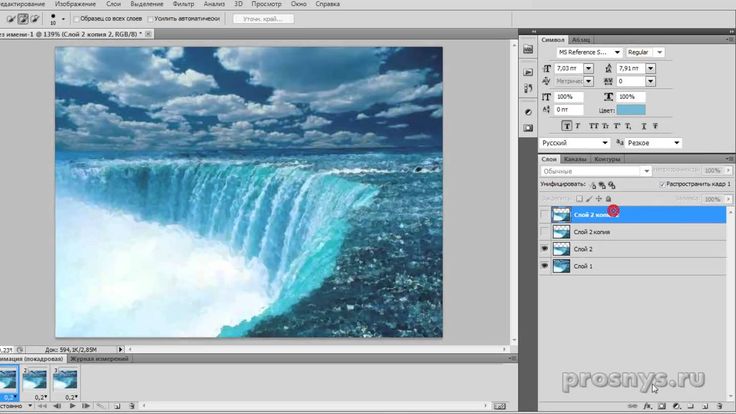Apply Small Caps text style
This screenshot has width=736, height=414.
tap(606, 126)
